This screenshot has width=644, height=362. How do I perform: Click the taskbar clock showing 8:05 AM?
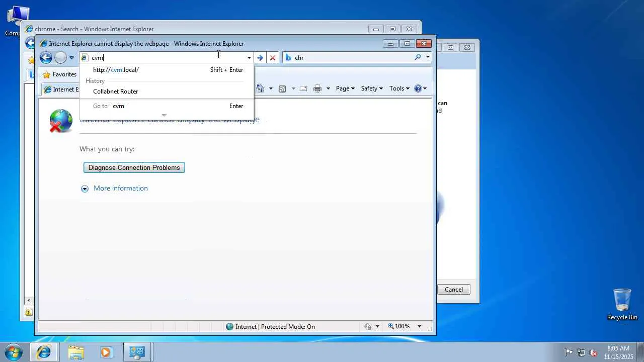(618, 352)
